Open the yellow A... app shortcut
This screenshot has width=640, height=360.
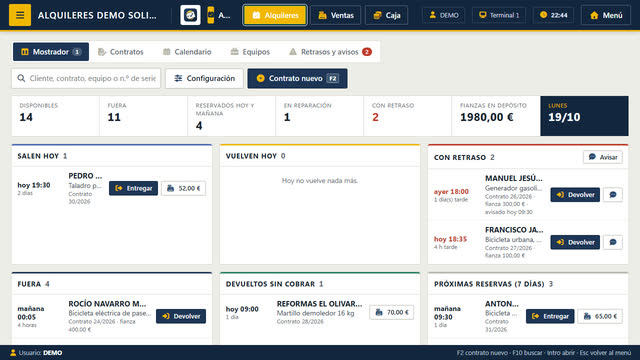219,15
